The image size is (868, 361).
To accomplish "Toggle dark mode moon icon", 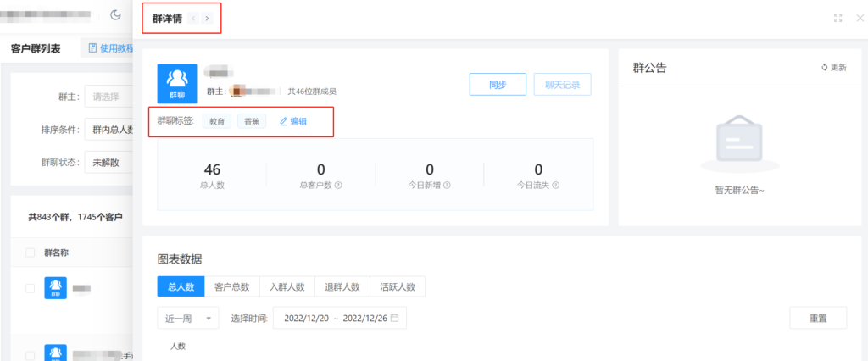I will pyautogui.click(x=115, y=15).
